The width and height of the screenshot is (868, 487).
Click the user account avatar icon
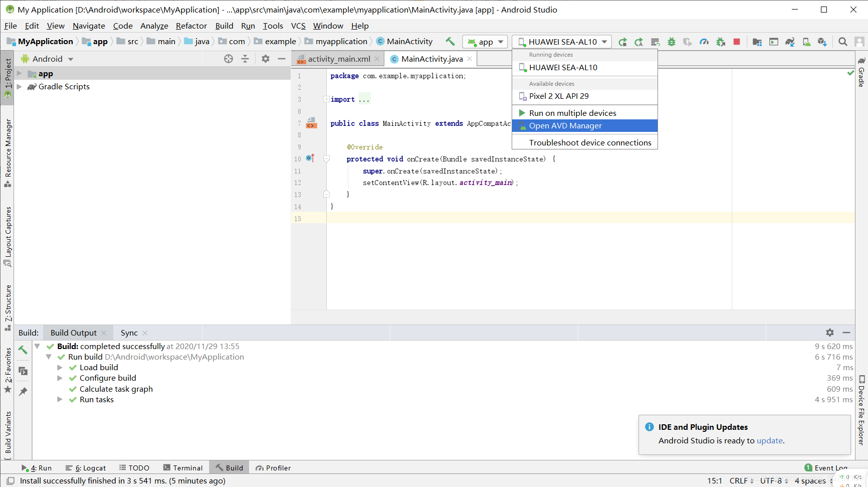click(859, 42)
